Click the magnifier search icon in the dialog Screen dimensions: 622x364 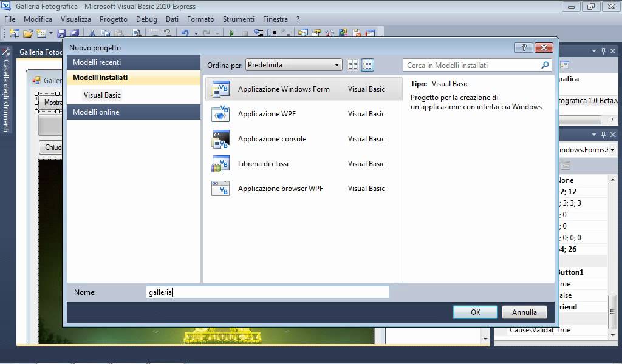545,65
